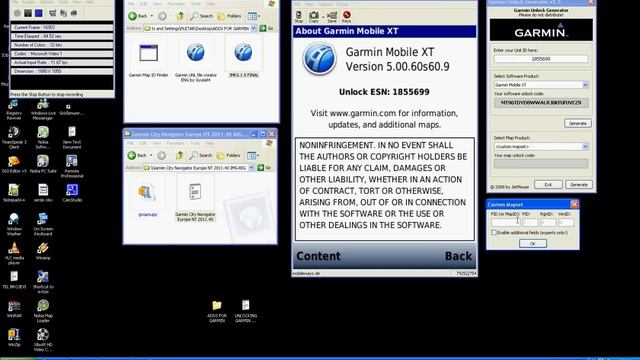Expand address bar dropdown in City Navigator window
The image size is (640, 360).
pos(251,168)
